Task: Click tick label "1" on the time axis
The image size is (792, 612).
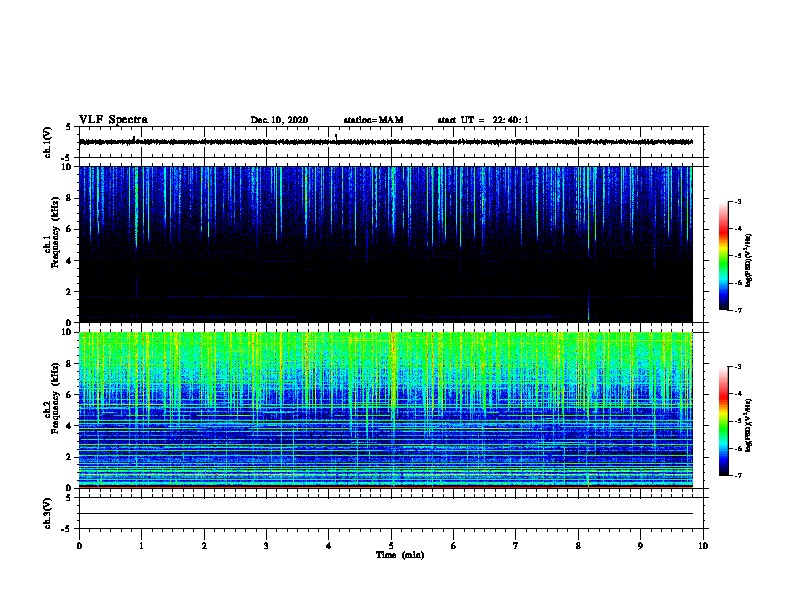Action: click(141, 546)
